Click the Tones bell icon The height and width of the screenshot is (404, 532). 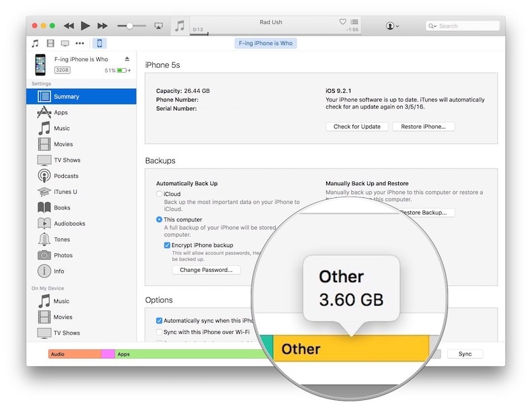click(x=44, y=240)
